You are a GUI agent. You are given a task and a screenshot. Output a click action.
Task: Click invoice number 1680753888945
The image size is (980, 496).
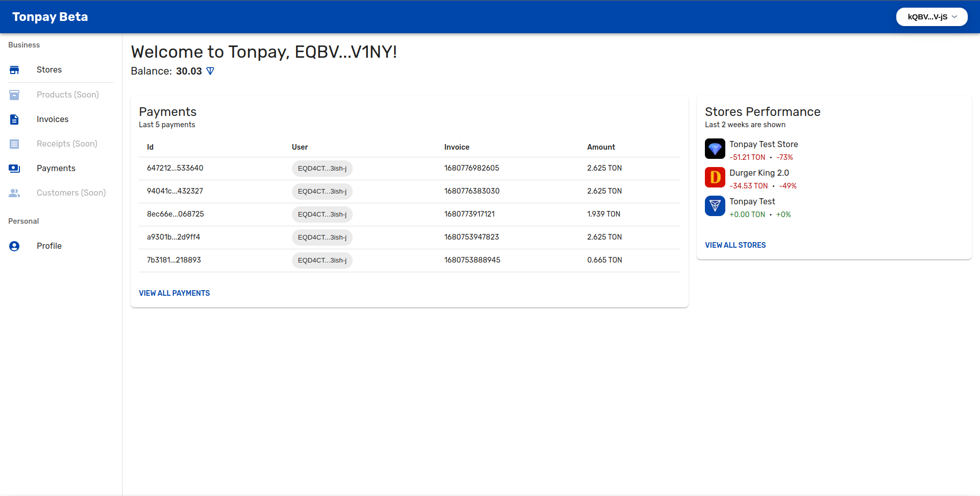[472, 260]
